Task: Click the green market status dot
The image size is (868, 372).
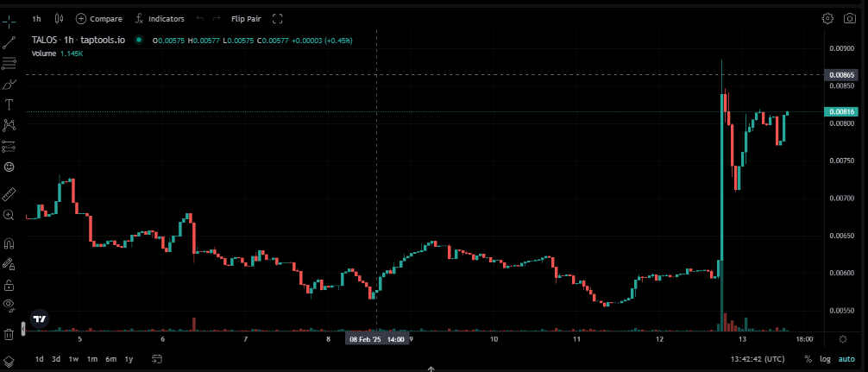Action: pos(138,41)
